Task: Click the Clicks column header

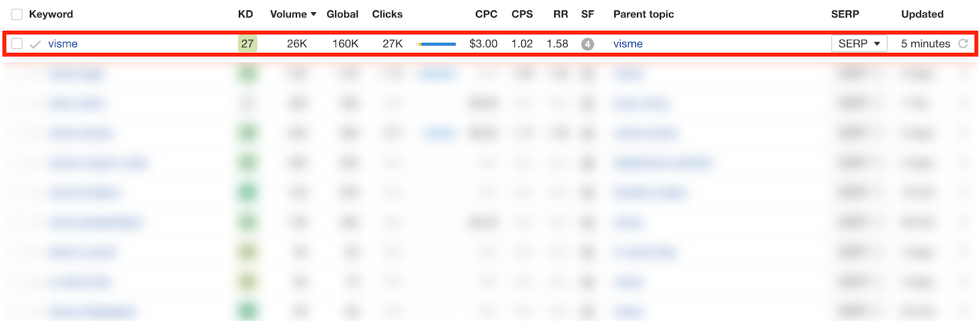Action: click(387, 14)
